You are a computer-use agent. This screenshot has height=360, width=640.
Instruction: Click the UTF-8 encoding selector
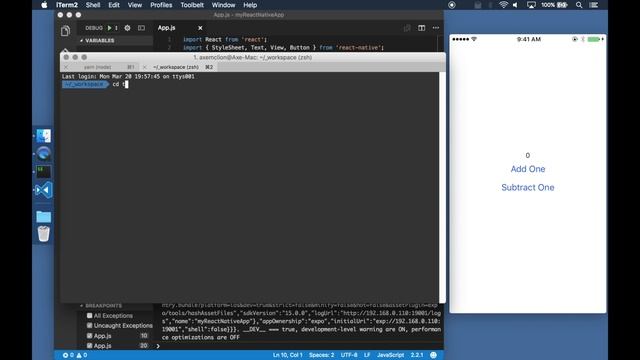pos(349,355)
